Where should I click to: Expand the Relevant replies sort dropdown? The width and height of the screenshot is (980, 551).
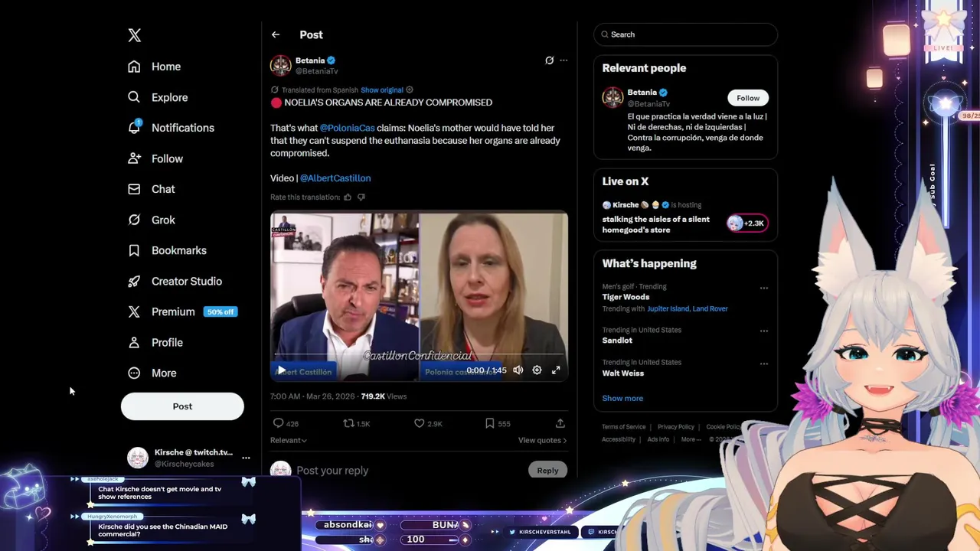coord(288,440)
